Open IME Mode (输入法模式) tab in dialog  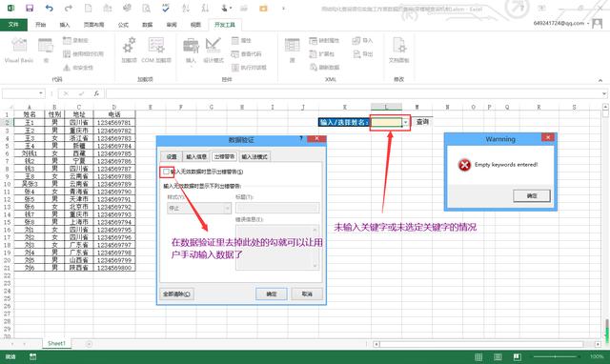pyautogui.click(x=254, y=156)
